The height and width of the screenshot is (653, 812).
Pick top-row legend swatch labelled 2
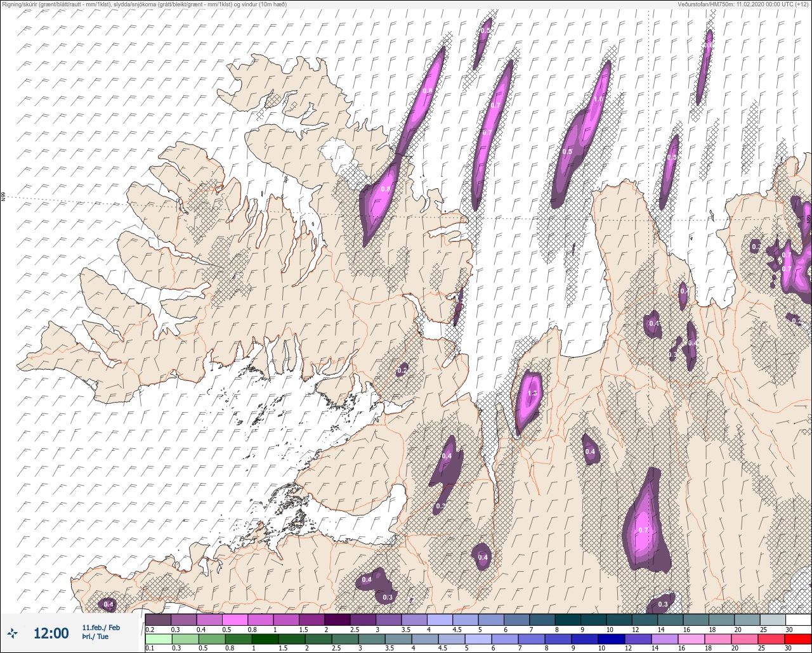point(337,619)
